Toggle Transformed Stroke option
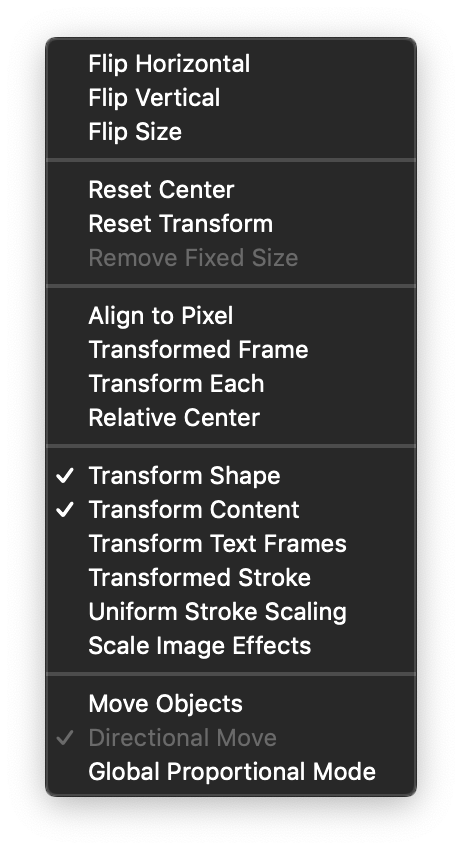The height and width of the screenshot is (850, 462). point(231,578)
